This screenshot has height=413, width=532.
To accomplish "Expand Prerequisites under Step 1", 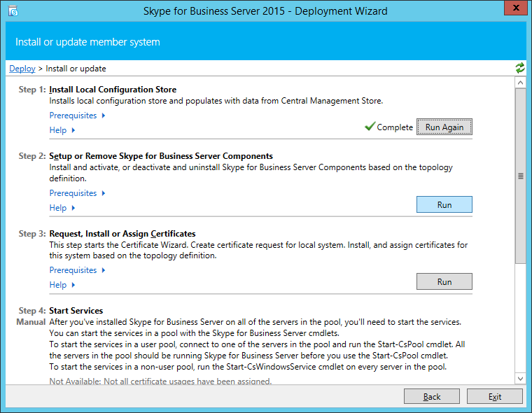I will [x=78, y=115].
